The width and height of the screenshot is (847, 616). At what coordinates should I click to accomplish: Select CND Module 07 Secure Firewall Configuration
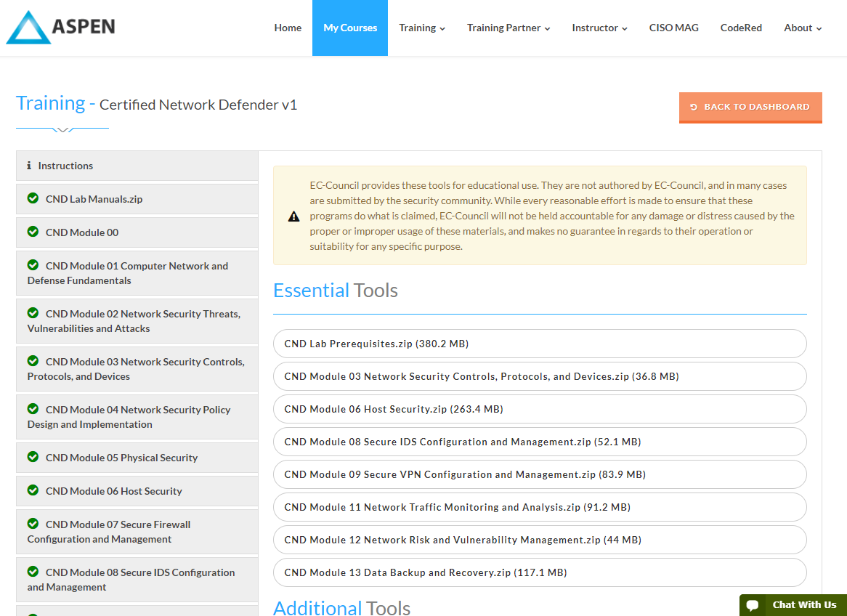click(137, 532)
